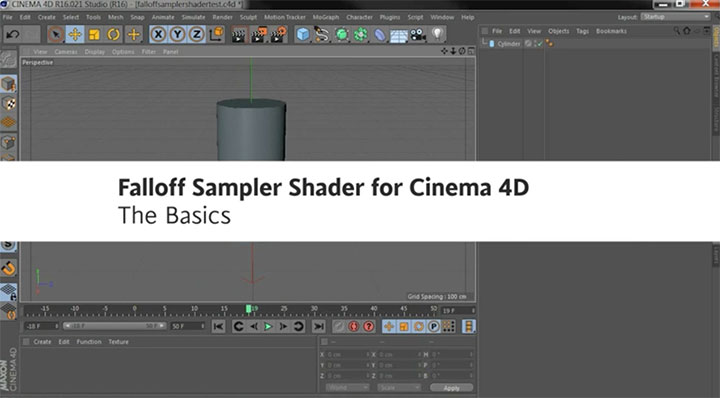Toggle Cylinder enabled green checkmark
Image resolution: width=720 pixels, height=398 pixels.
(x=540, y=44)
